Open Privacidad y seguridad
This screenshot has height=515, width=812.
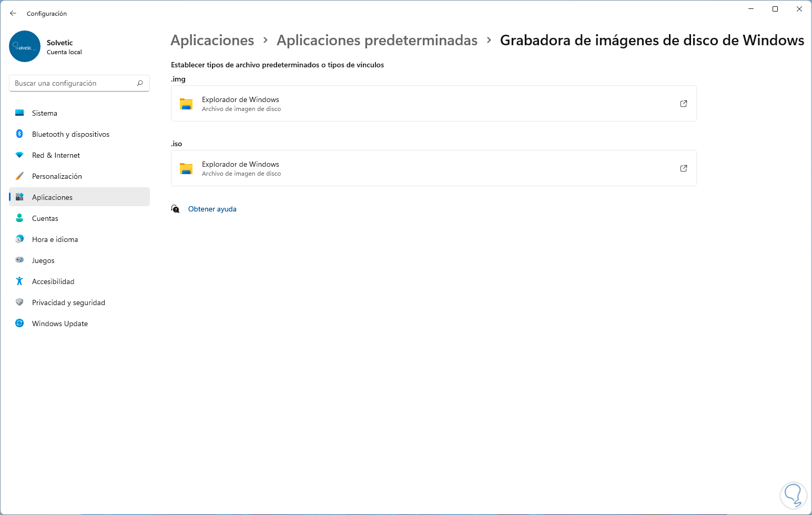click(x=79, y=302)
